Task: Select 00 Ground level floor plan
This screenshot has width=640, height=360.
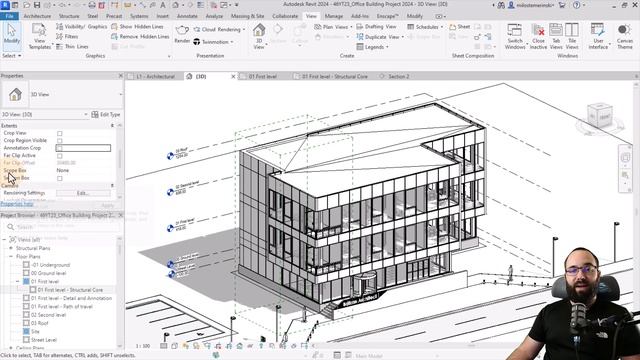Action: pos(48,273)
